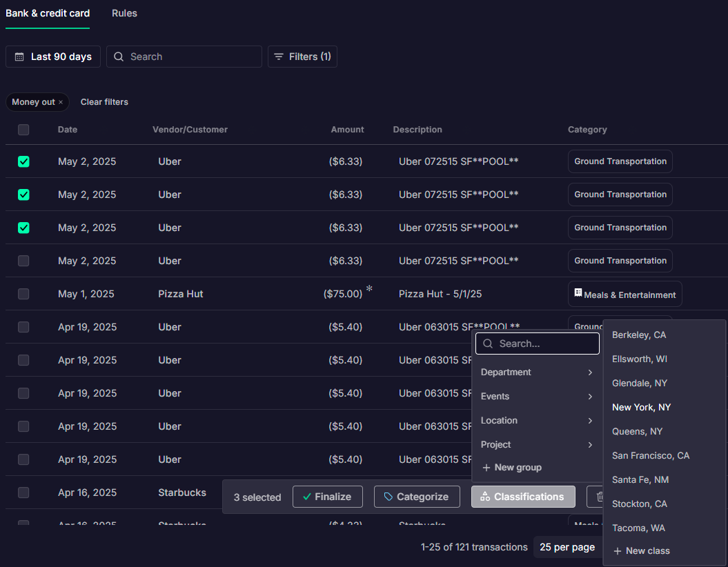Pick San Francisco, CA in the submenu
The width and height of the screenshot is (728, 567).
[x=651, y=456]
